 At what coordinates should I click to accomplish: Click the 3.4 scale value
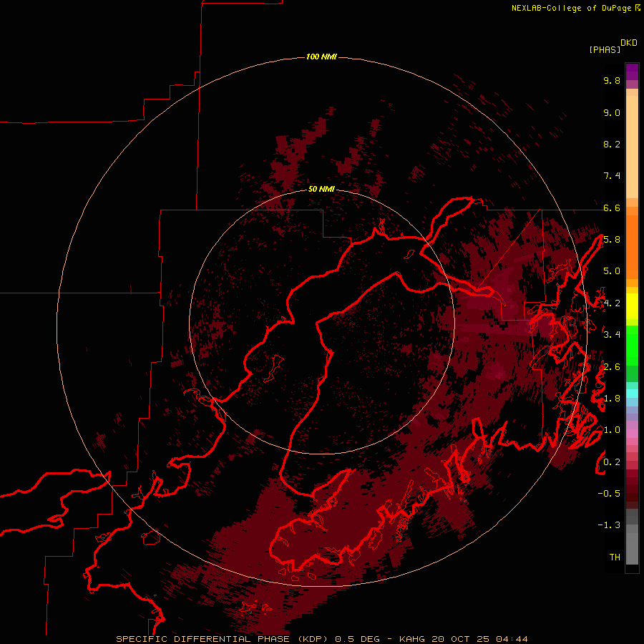[x=612, y=335]
